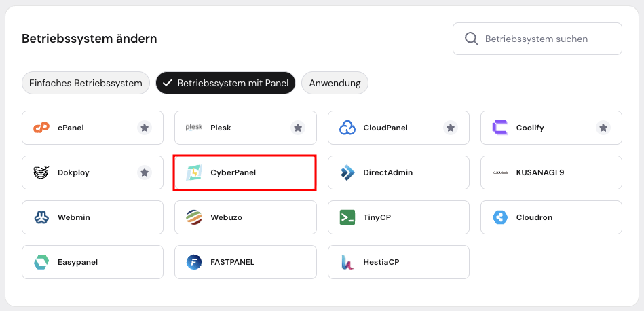Toggle the favorite star on cPanel
The image size is (644, 311).
pyautogui.click(x=145, y=128)
